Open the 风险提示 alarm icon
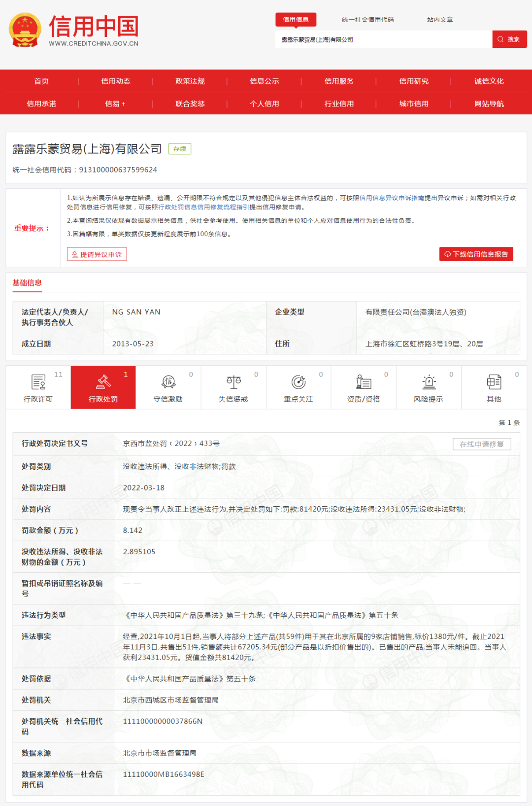This screenshot has height=806, width=532. click(x=429, y=382)
